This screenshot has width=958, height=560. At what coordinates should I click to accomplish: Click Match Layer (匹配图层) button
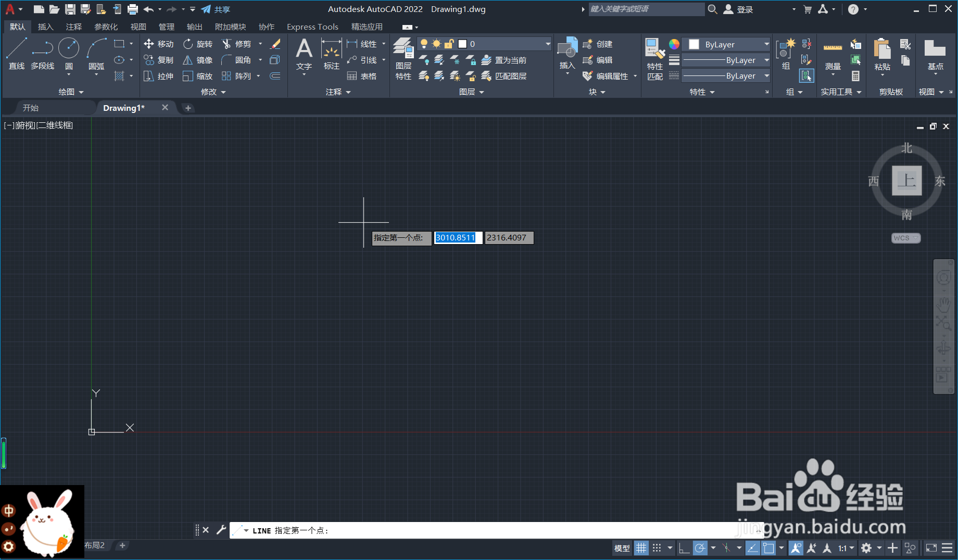coord(504,77)
